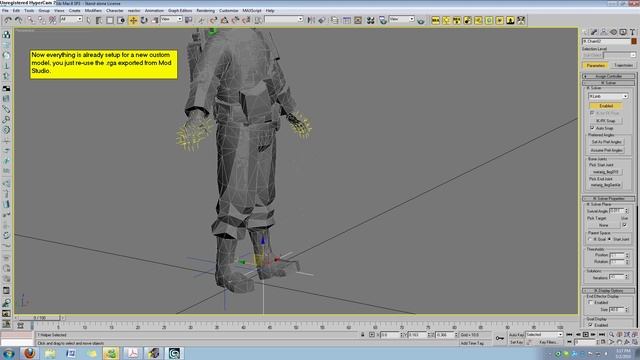Toggle the Pick Target Use checkbox
The height and width of the screenshot is (360, 640).
tap(624, 225)
